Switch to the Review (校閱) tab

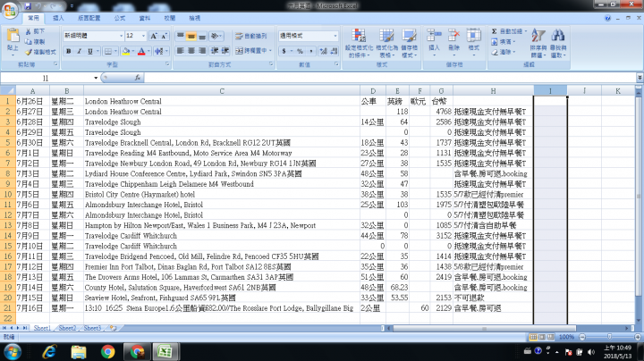click(170, 18)
